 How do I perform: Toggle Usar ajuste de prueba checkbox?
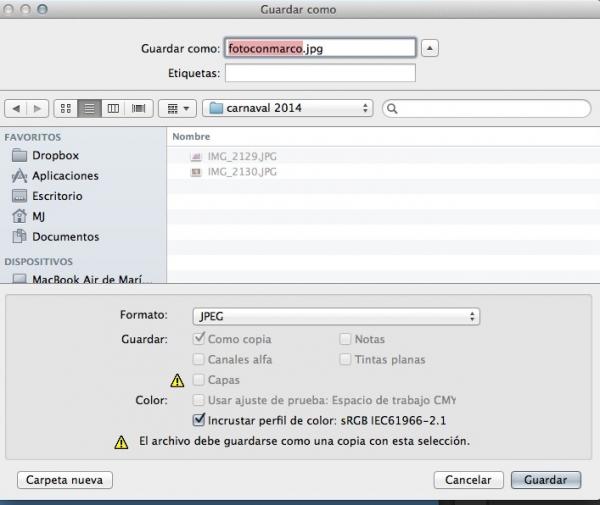pos(198,400)
